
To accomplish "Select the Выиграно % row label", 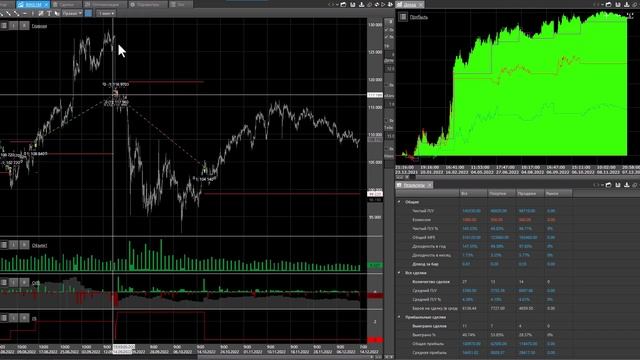I will pyautogui.click(x=424, y=335).
